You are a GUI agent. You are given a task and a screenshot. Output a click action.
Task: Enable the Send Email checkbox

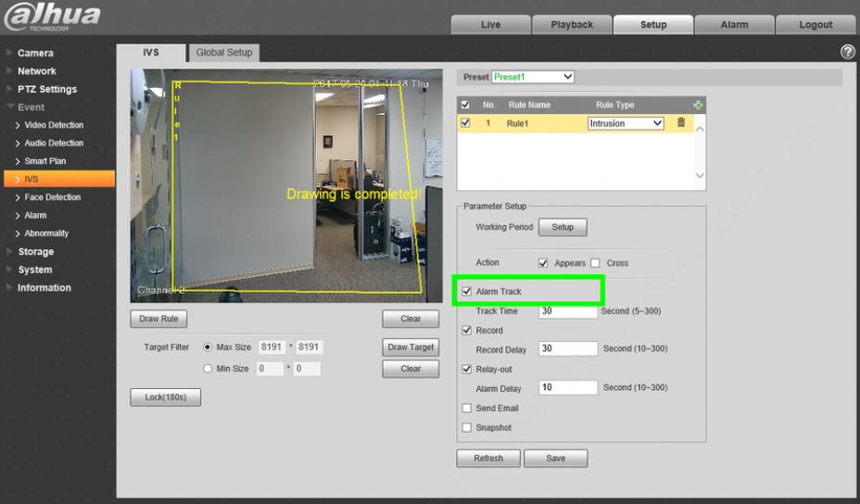point(467,408)
